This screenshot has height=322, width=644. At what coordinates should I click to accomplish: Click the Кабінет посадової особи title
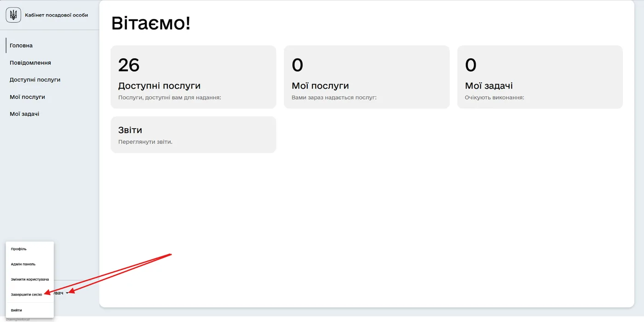pyautogui.click(x=56, y=15)
